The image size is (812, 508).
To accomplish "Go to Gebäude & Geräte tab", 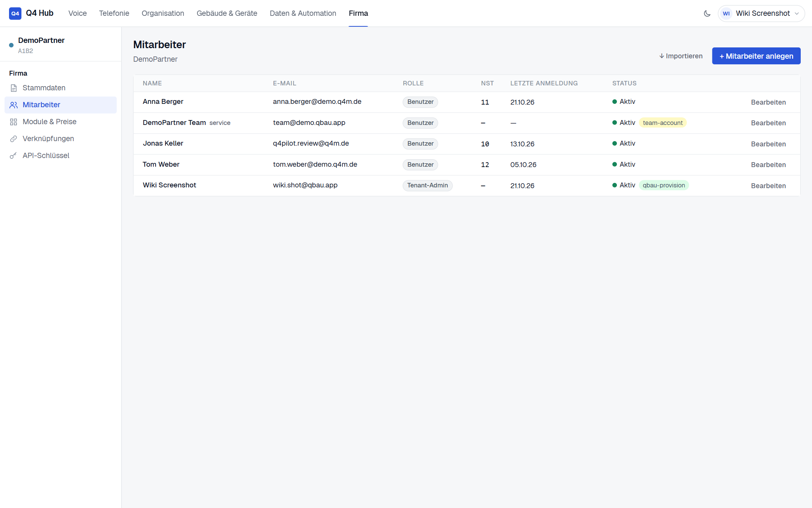I will click(x=227, y=13).
